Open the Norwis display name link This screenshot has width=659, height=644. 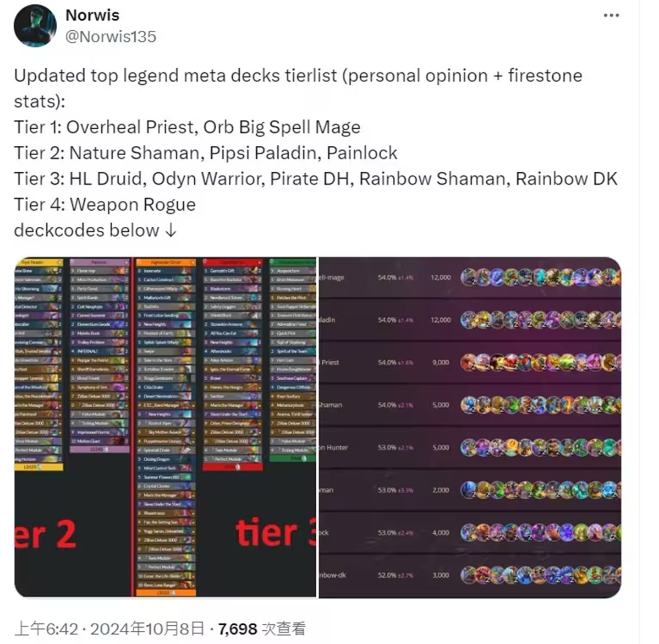pos(92,15)
